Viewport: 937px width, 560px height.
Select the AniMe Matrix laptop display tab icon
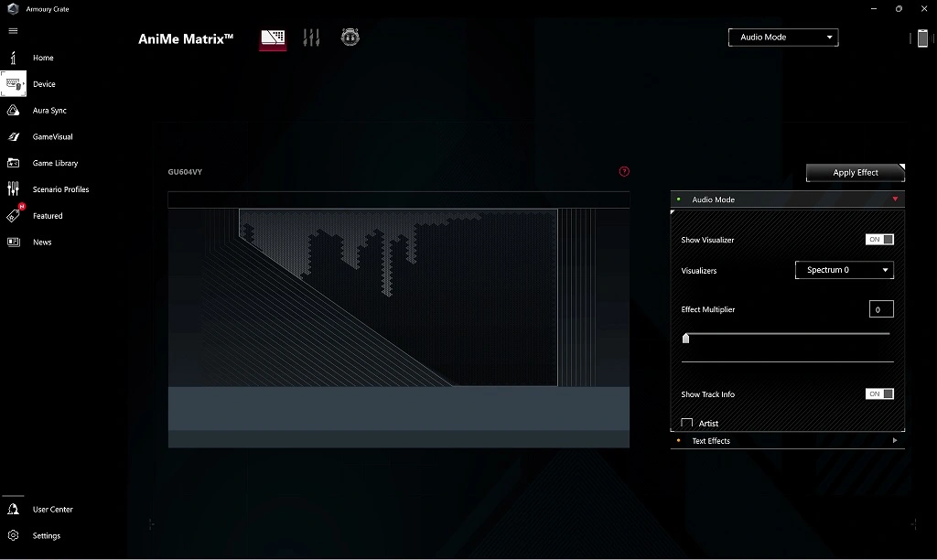pos(273,38)
